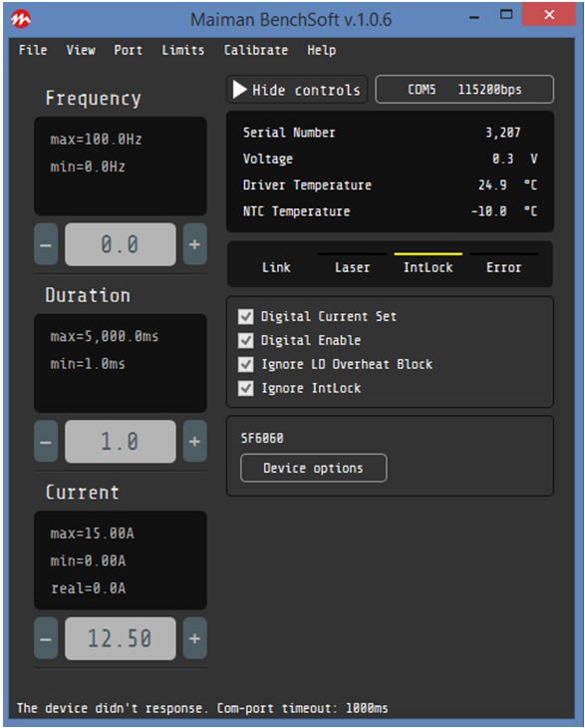Close the Maiman BenchSoft window
The image size is (585, 728).
(x=549, y=14)
